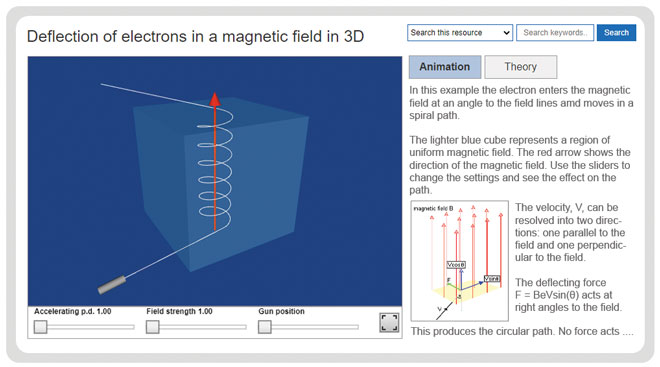Click the blue Search button
660x367 pixels.
[x=616, y=33]
